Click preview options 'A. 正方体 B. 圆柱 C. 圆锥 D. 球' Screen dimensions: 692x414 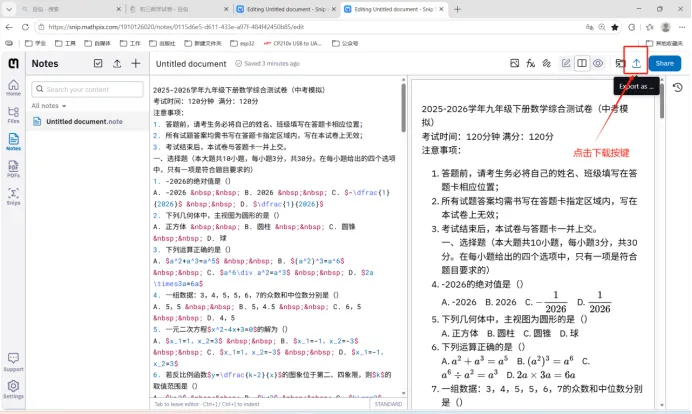[x=510, y=333]
